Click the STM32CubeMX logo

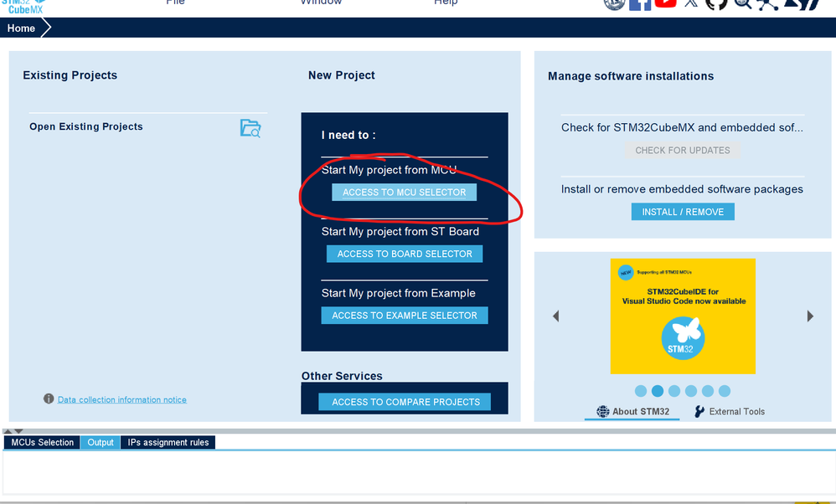24,7
